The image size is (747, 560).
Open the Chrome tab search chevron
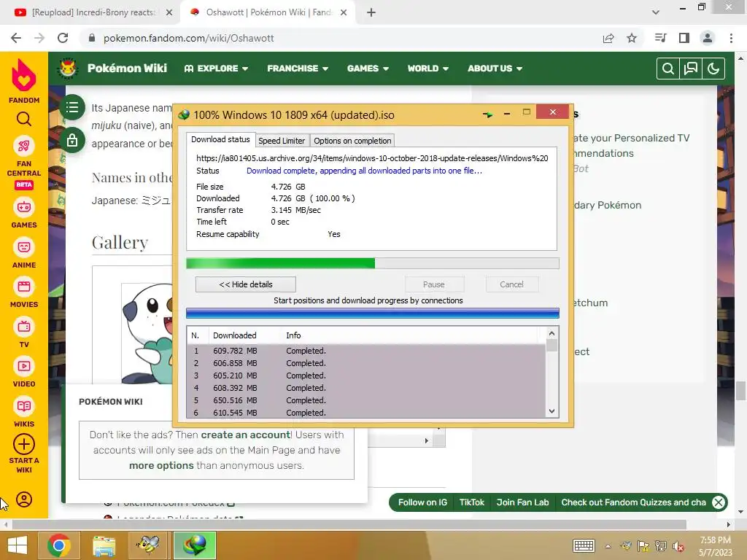point(656,12)
